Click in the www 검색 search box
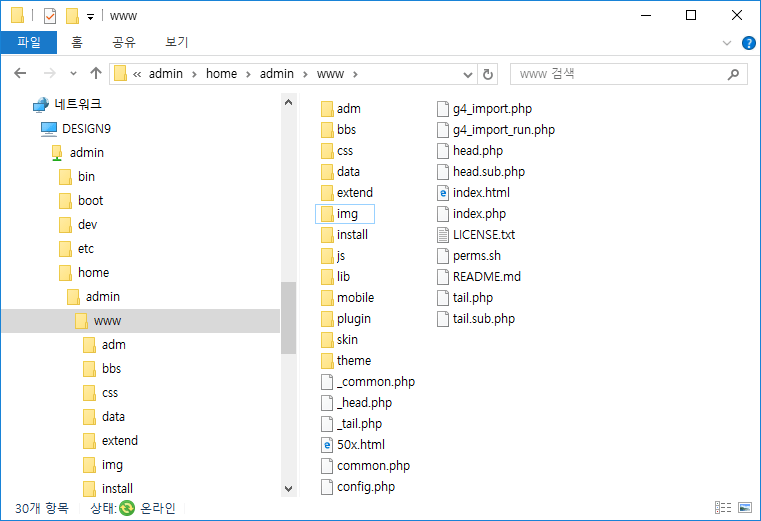The height and width of the screenshot is (521, 761). pyautogui.click(x=620, y=74)
